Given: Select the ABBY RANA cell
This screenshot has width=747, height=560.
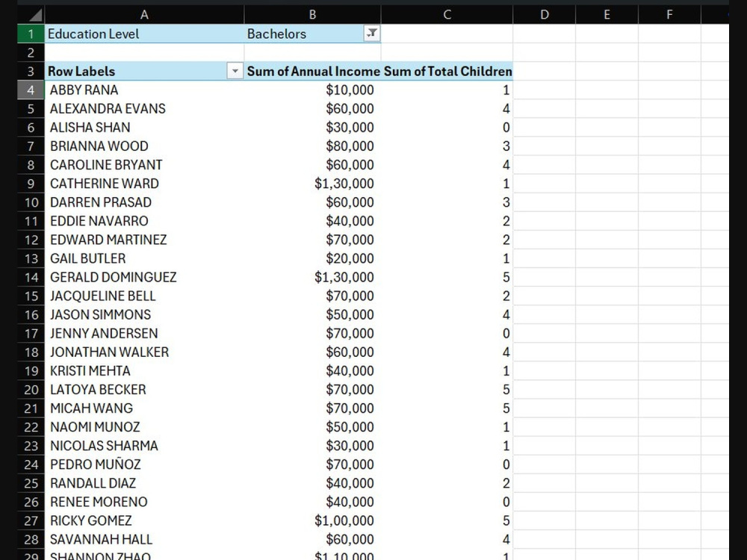Looking at the screenshot, I should pos(144,90).
